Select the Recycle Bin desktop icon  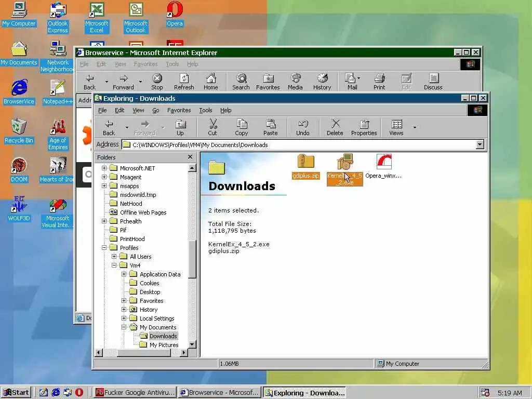coord(19,131)
